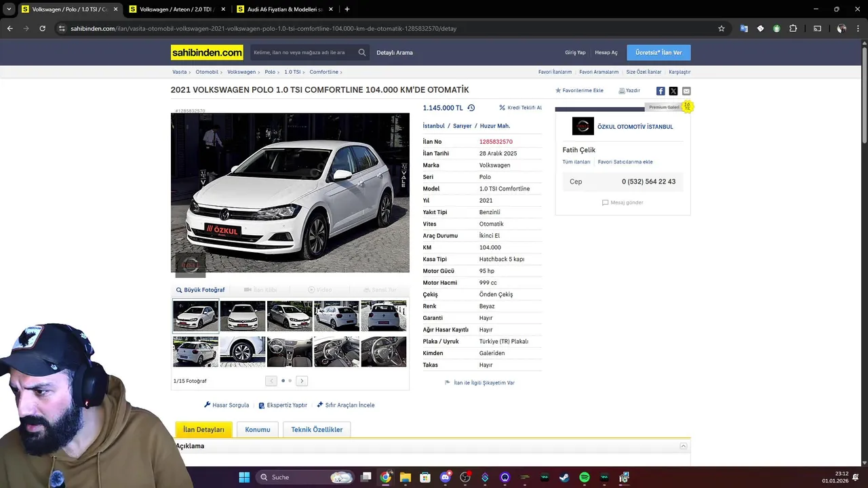
Task: Click Windows taskbar search box
Action: click(305, 477)
